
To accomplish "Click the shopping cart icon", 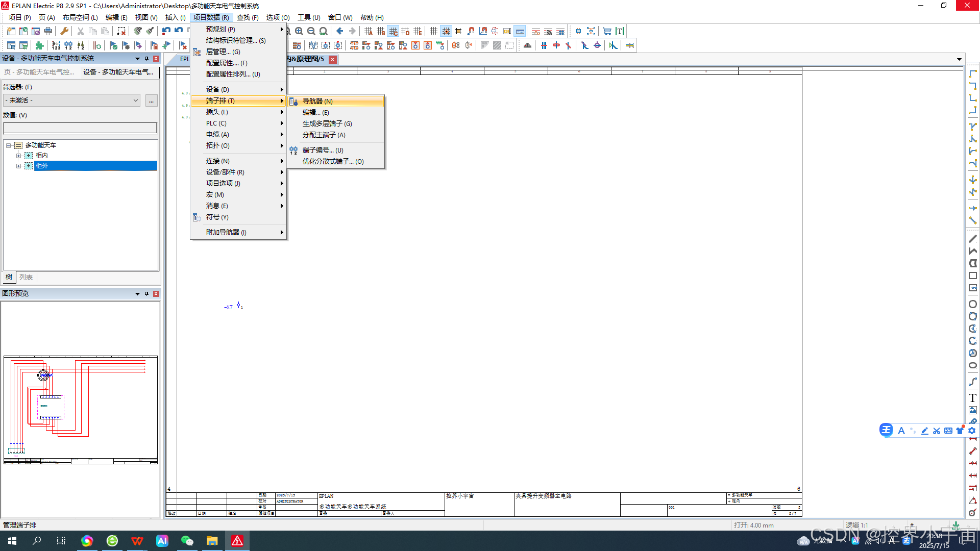I will click(x=607, y=31).
